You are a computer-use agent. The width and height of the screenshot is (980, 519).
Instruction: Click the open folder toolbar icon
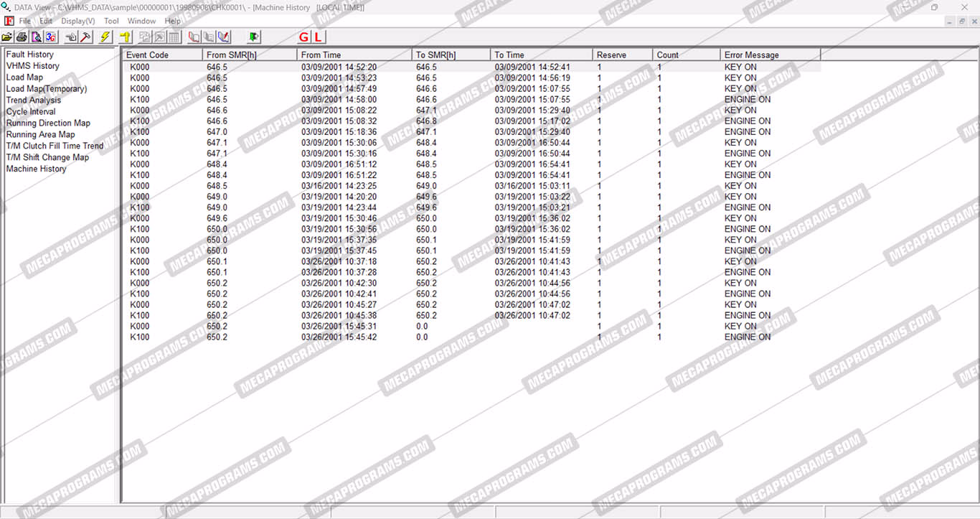point(7,37)
